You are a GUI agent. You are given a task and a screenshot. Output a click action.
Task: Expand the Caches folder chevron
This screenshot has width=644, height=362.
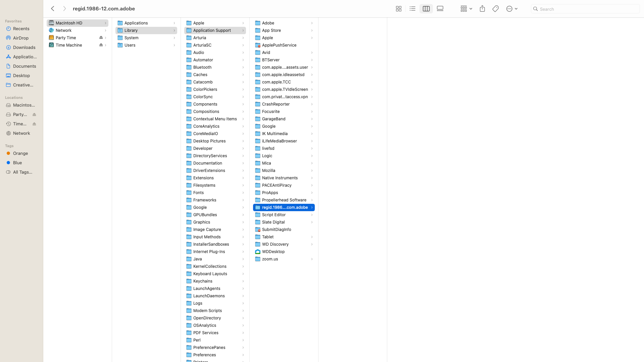pos(243,75)
